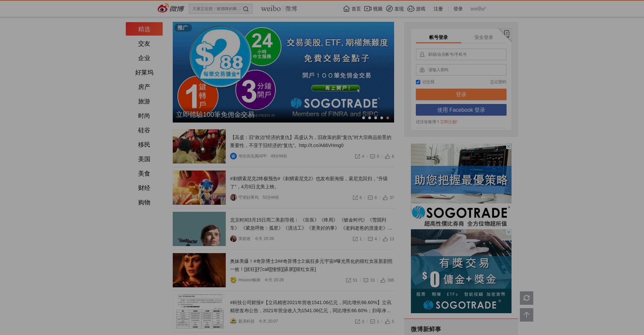The width and height of the screenshot is (644, 335).
Task: Click link http://t.cn/A66VHmg0 in post
Action: point(321,145)
